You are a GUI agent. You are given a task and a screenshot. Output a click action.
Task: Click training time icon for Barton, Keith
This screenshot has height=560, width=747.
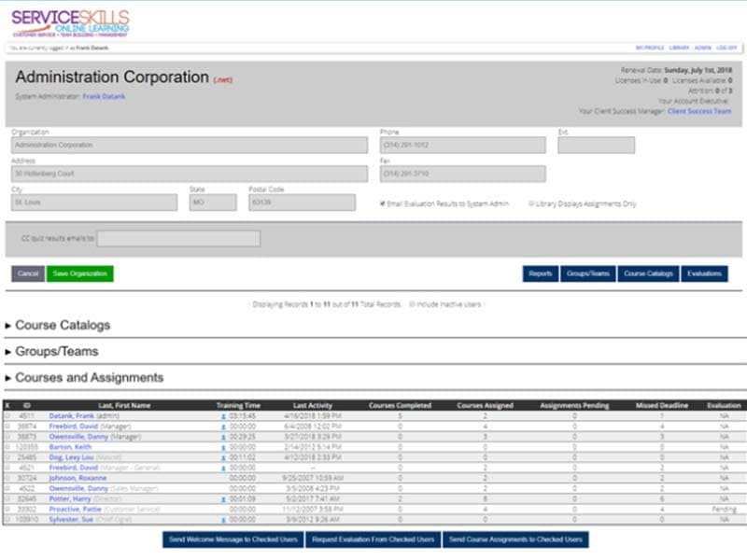tap(223, 447)
